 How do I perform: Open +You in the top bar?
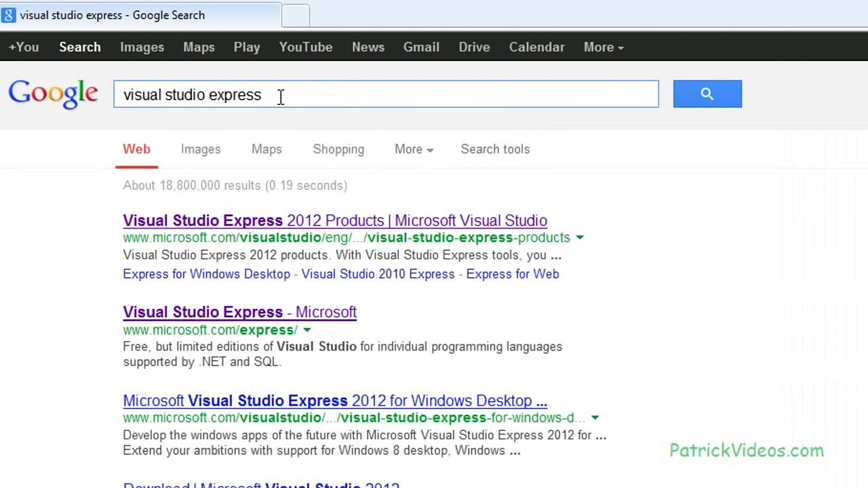24,47
